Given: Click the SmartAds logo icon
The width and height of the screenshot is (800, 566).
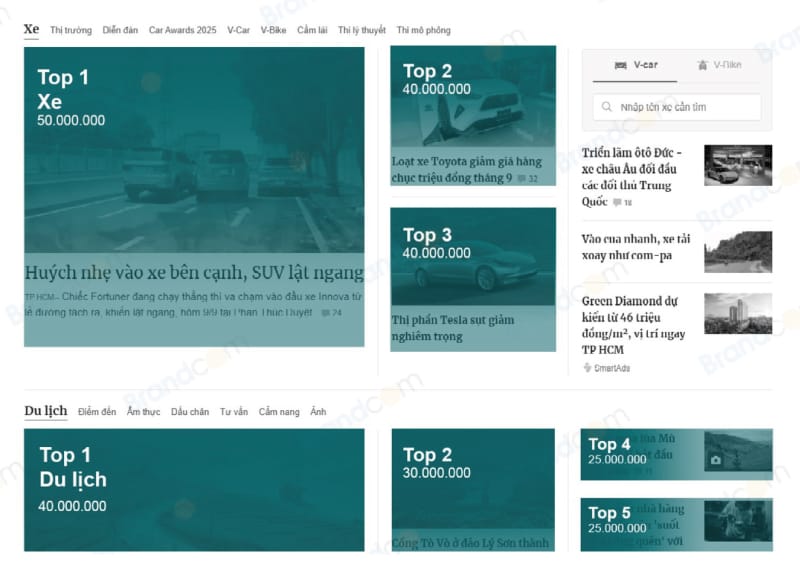Looking at the screenshot, I should (x=587, y=368).
